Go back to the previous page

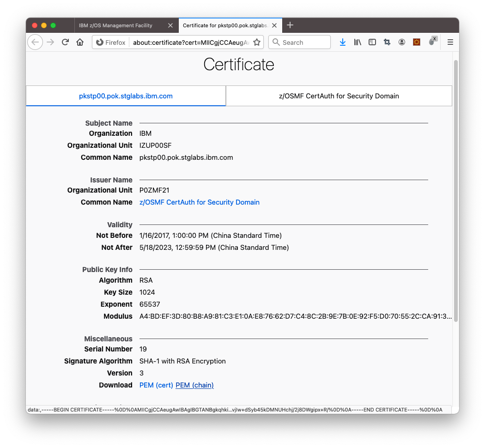click(x=35, y=42)
